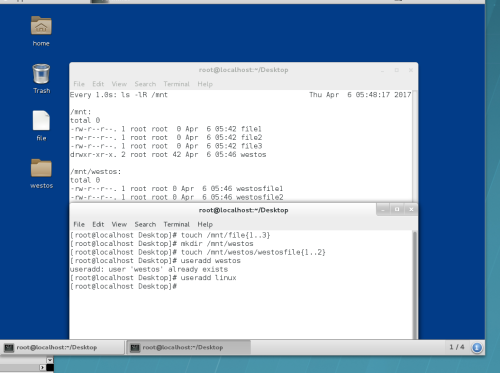Click terminal icon of second taskbar entry

point(135,348)
